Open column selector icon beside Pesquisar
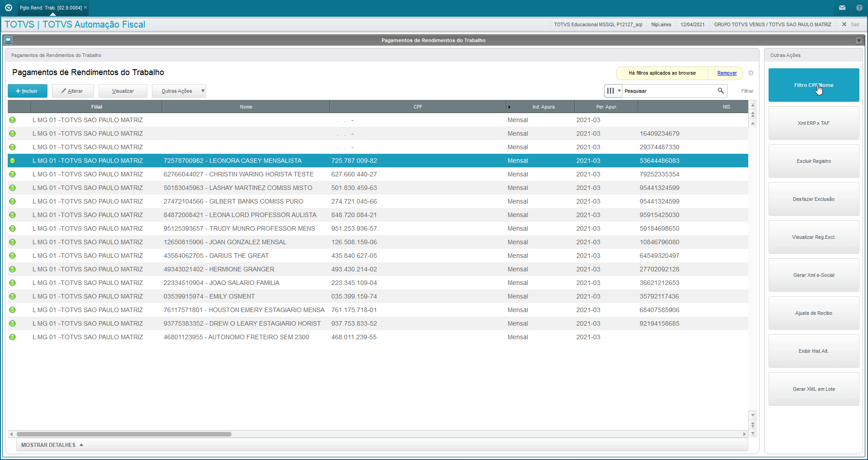Screen dimensions: 868x460 click(613, 91)
